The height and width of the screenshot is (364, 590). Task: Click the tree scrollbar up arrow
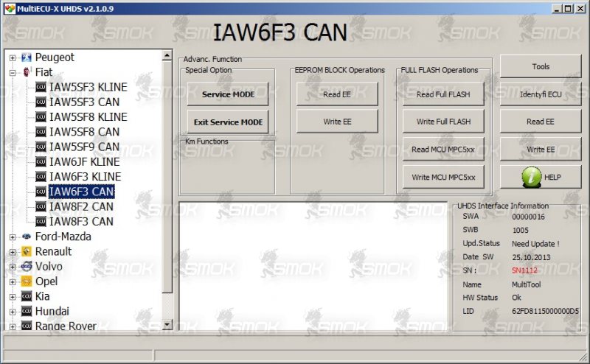[x=167, y=56]
